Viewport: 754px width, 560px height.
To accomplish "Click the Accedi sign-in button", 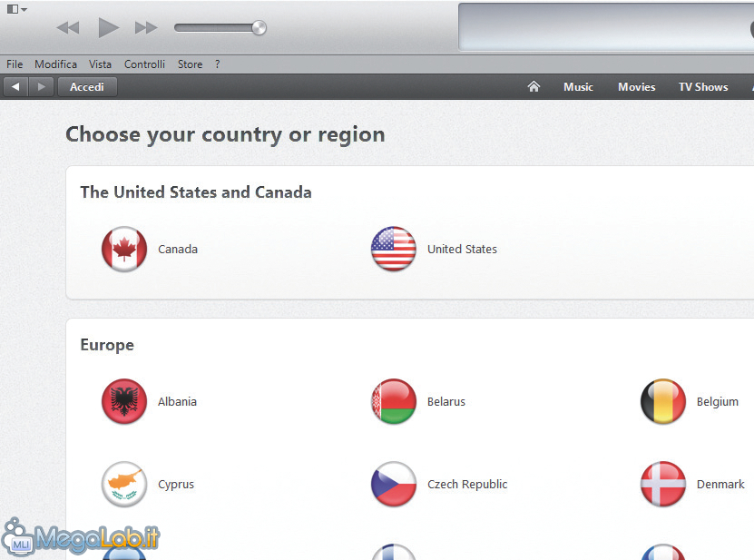I will [87, 87].
